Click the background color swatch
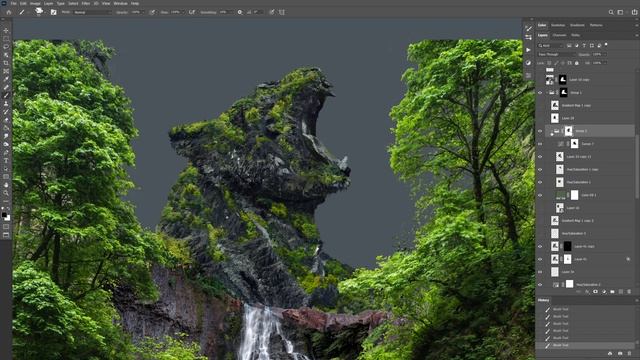 [x=7, y=218]
